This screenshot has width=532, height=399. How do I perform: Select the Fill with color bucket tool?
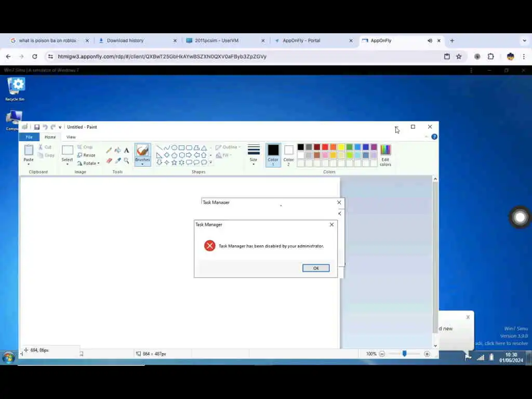[x=118, y=150]
